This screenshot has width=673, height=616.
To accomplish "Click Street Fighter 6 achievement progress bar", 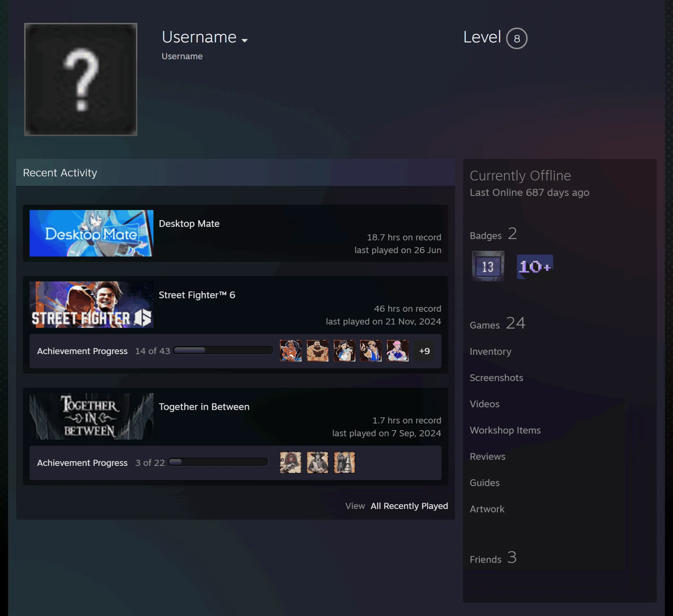I will 223,350.
